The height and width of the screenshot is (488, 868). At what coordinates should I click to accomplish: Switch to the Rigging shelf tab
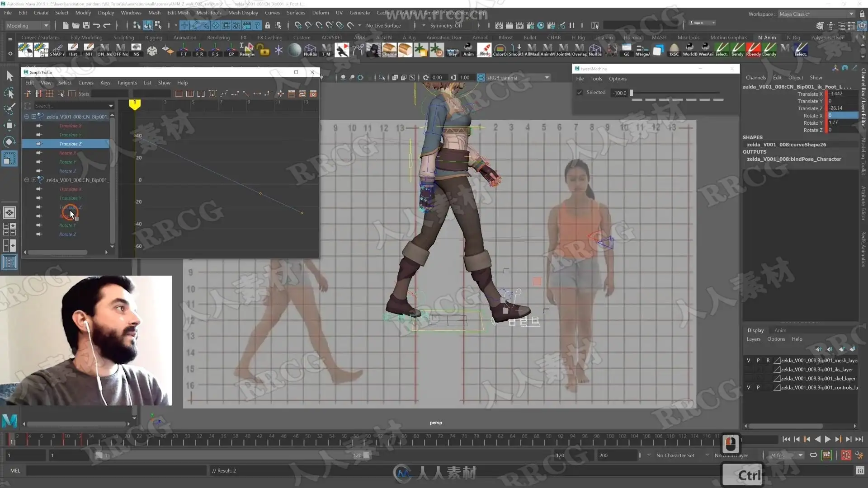(153, 38)
